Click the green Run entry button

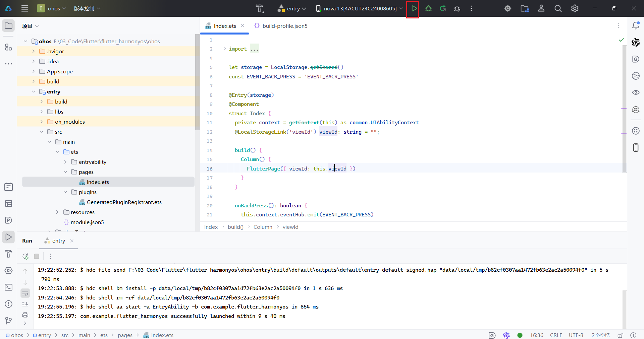(414, 8)
